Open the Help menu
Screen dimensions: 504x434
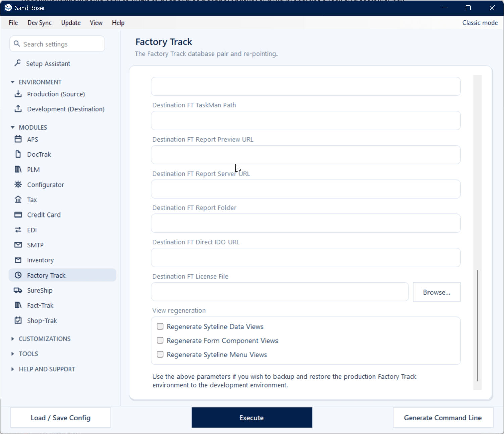pos(118,22)
